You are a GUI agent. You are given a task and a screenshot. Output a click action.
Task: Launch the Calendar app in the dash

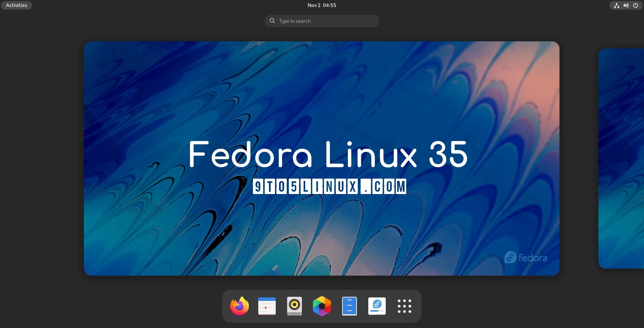click(x=267, y=306)
